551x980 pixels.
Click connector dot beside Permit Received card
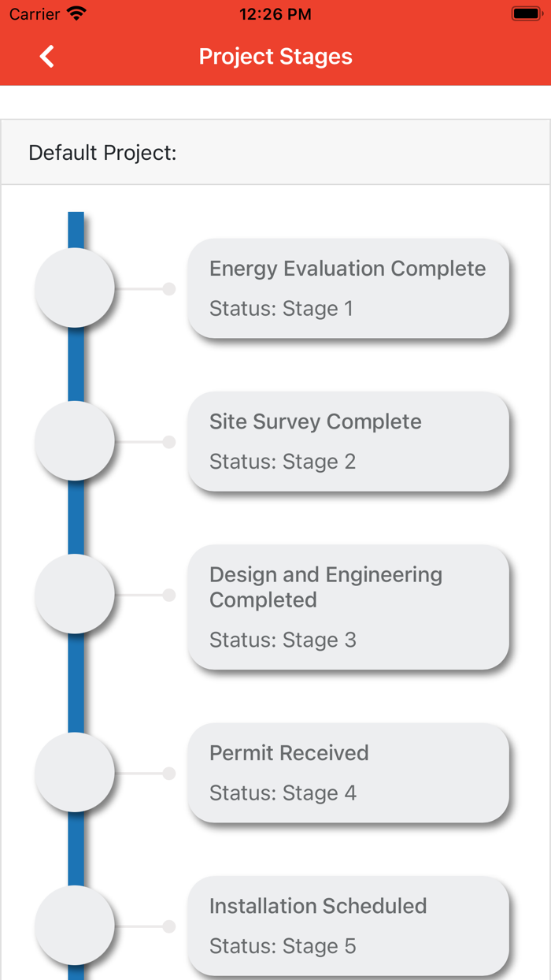click(x=169, y=774)
